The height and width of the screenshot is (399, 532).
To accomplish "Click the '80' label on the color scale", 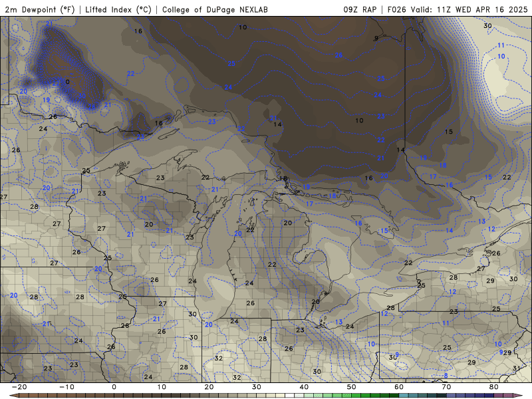I will click(x=494, y=387).
